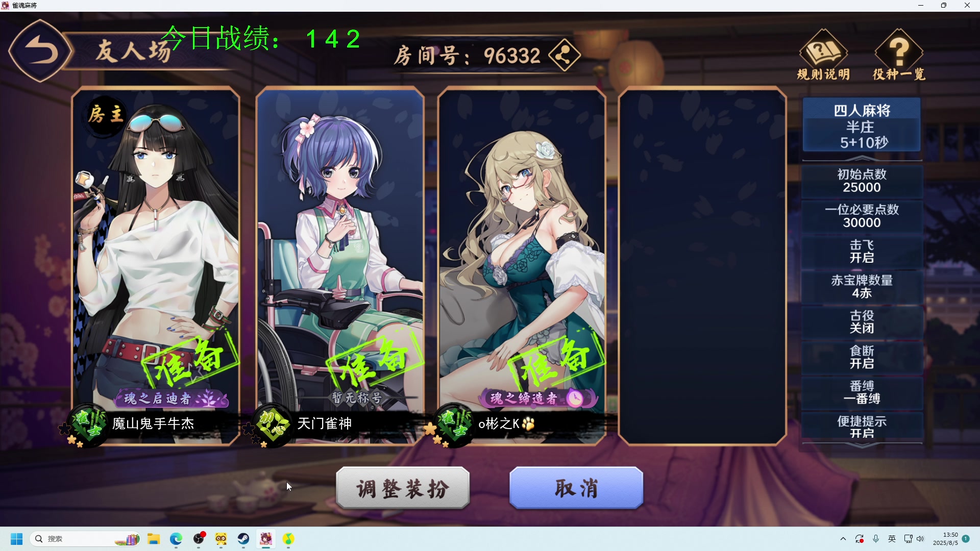980x551 pixels.
Task: Open the 规则说明 rules book icon
Action: click(823, 55)
